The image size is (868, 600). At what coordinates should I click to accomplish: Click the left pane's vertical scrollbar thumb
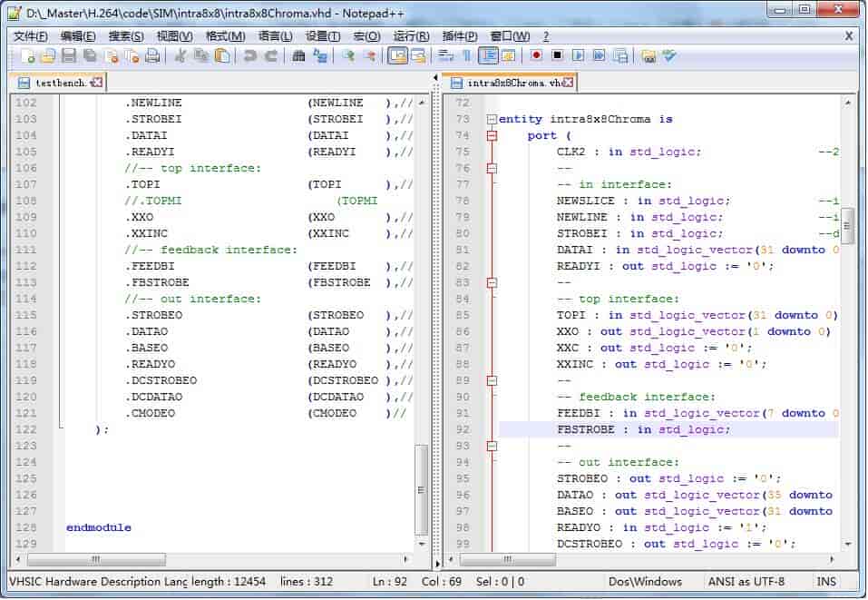pyautogui.click(x=421, y=488)
